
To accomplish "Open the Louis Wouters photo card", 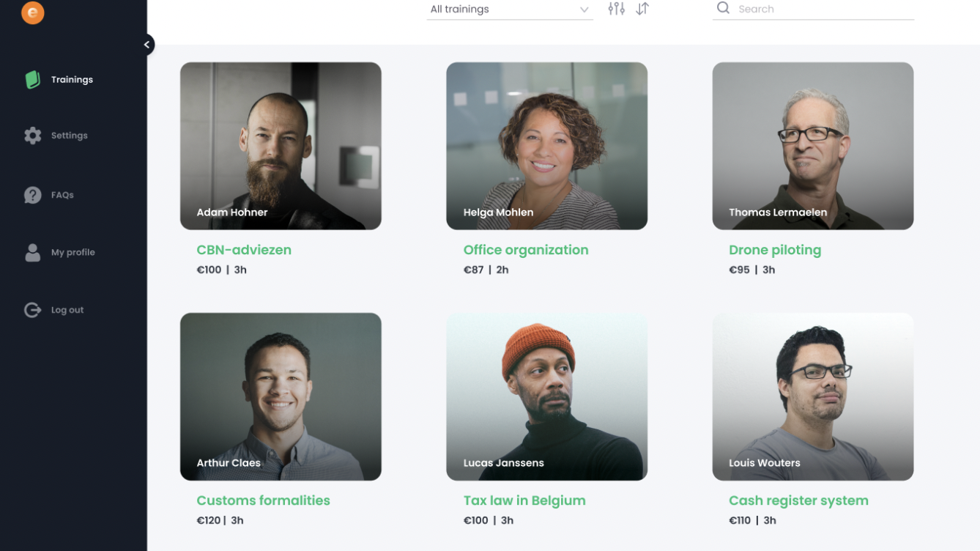I will tap(812, 396).
